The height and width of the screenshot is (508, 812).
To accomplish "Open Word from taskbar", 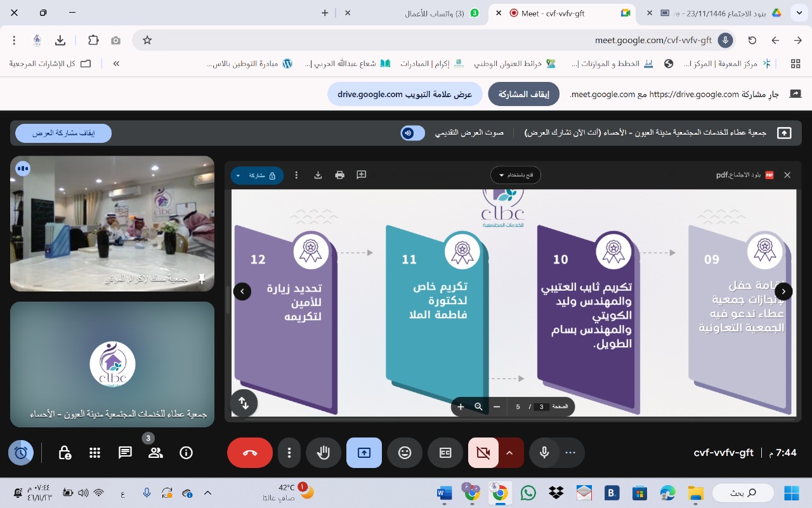I will click(x=444, y=493).
